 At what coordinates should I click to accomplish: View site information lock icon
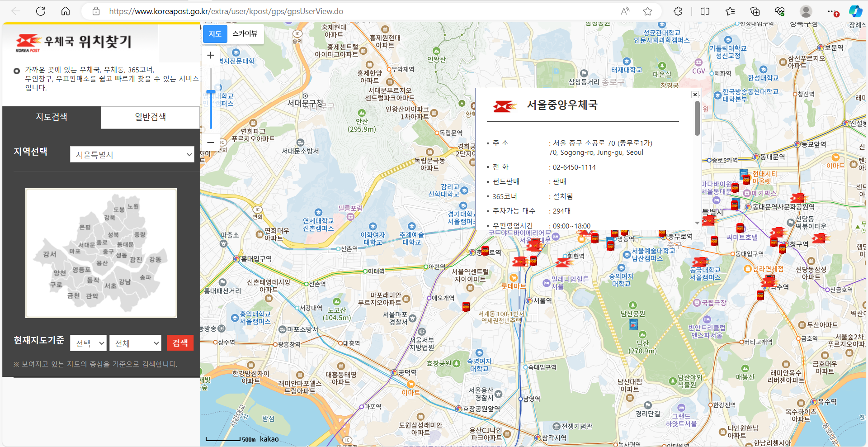click(x=96, y=11)
